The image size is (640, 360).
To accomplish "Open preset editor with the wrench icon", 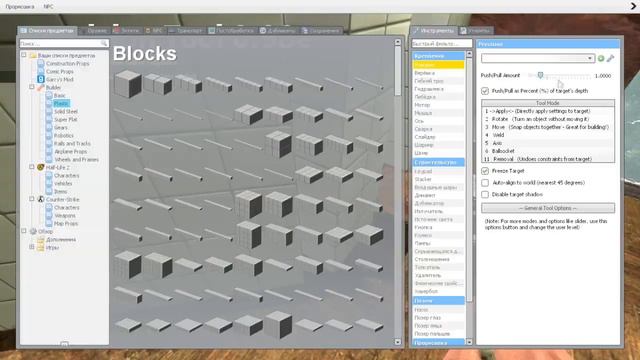I will pos(610,58).
